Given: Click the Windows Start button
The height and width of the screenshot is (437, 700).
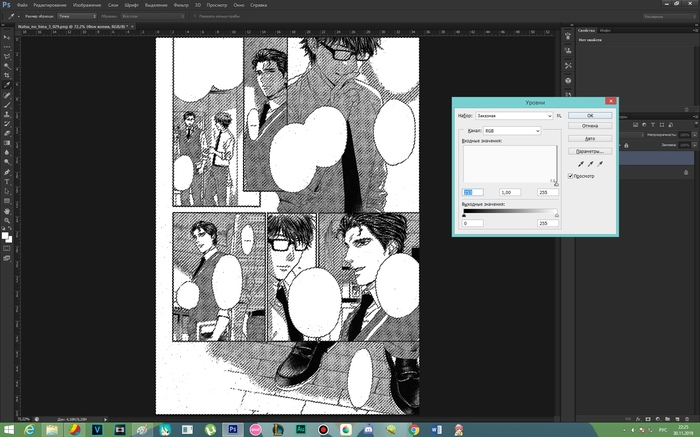Looking at the screenshot, I should coord(8,430).
